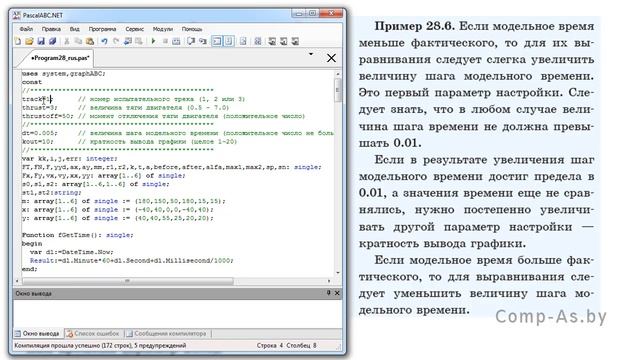The height and width of the screenshot is (360, 640).
Task: Place cursor on the 'const' line
Action: (32, 82)
